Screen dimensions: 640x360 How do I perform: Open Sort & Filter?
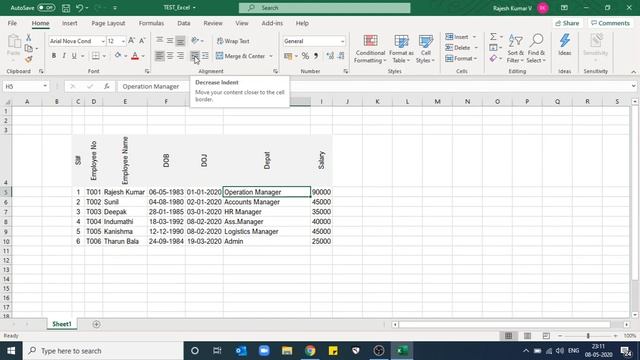point(516,49)
